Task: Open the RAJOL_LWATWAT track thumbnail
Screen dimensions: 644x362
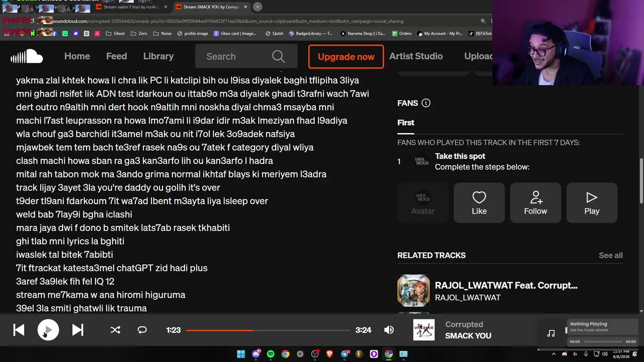Action: pyautogui.click(x=414, y=291)
